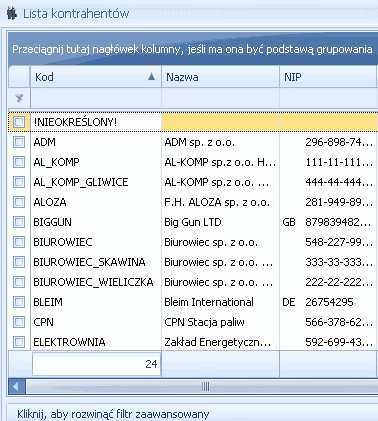
Task: Tick the checkbox next to ADM
Action: click(19, 142)
